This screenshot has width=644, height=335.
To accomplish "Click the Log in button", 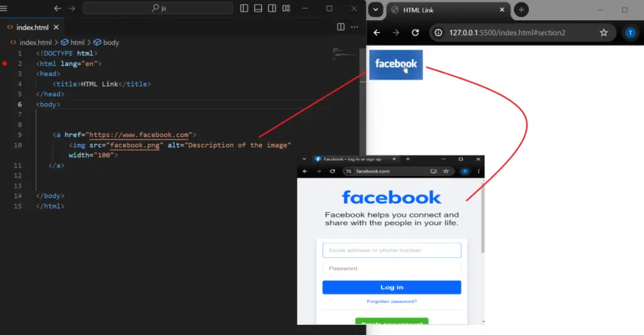I will [x=392, y=287].
